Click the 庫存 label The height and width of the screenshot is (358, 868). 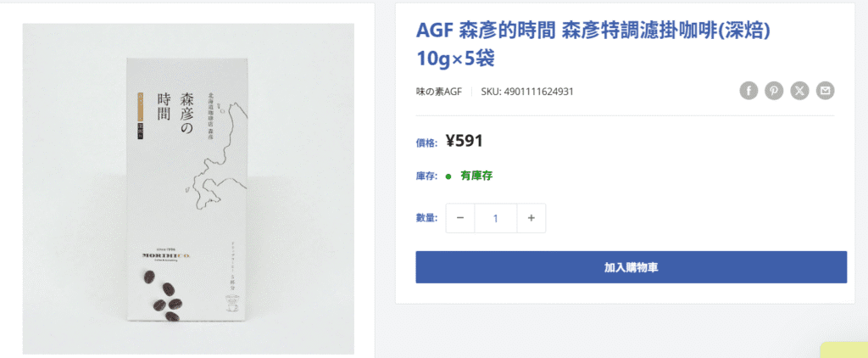click(427, 176)
